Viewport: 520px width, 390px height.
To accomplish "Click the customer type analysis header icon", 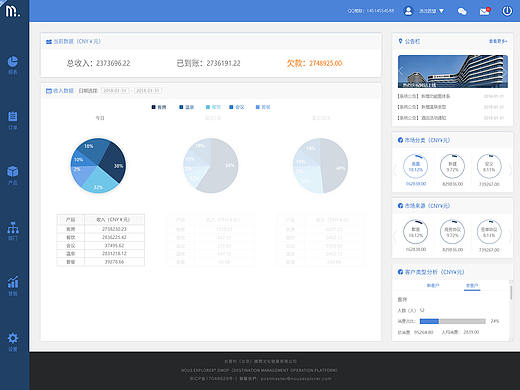I will [x=400, y=272].
